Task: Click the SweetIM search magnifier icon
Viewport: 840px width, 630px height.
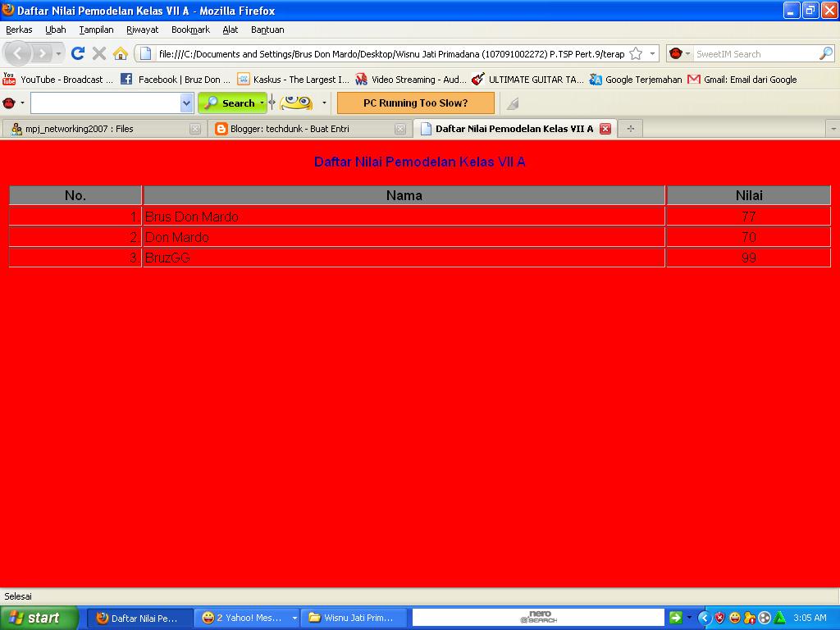Action: pos(825,53)
